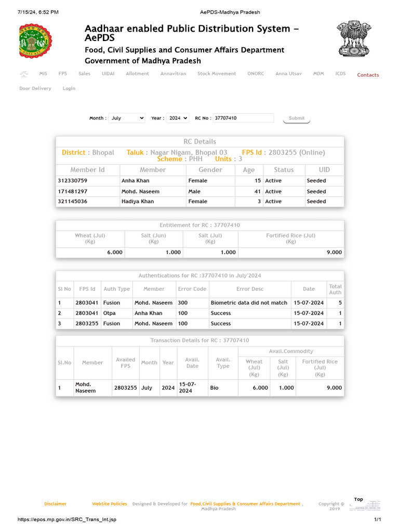Viewport: 399px width, 532px height.
Task: Open the Annavitran menu
Action: pyautogui.click(x=174, y=74)
